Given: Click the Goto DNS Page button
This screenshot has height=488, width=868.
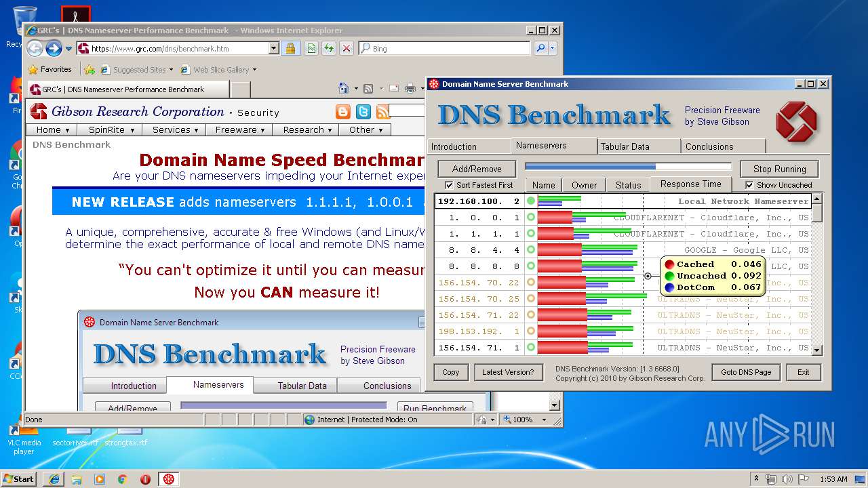Looking at the screenshot, I should click(746, 372).
